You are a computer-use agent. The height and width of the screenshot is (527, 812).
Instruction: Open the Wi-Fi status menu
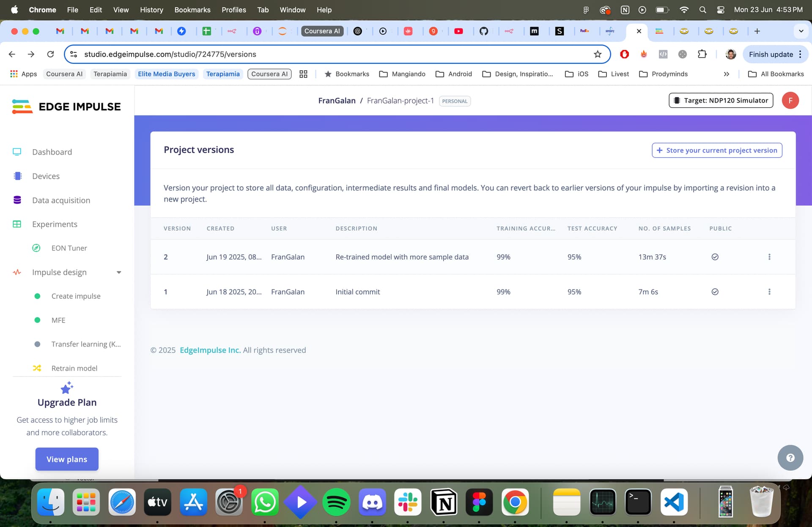coord(683,10)
